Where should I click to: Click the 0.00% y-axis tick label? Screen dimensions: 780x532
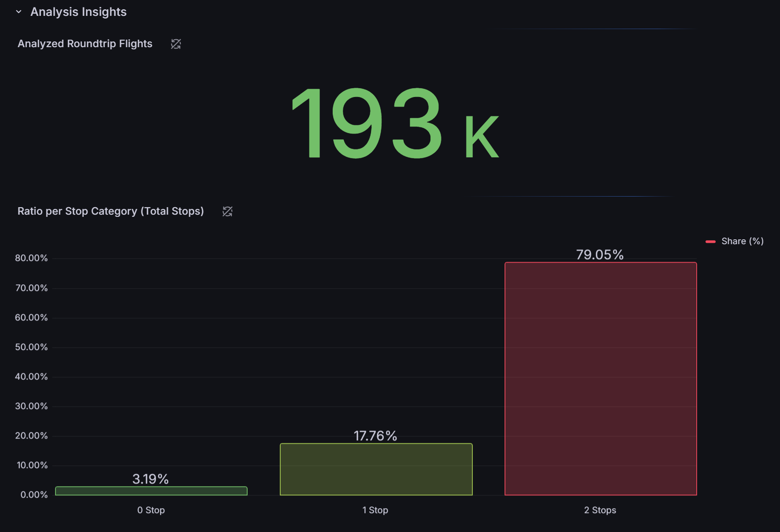(34, 495)
